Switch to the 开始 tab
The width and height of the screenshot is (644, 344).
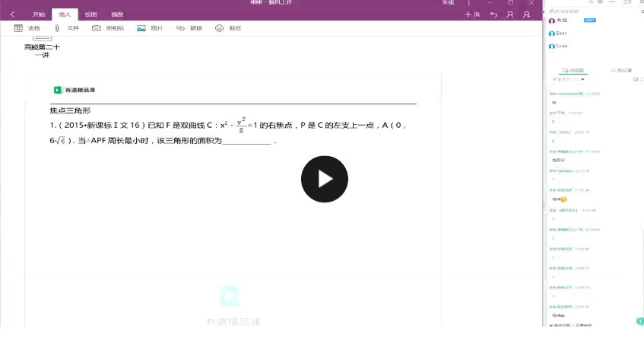tap(39, 14)
